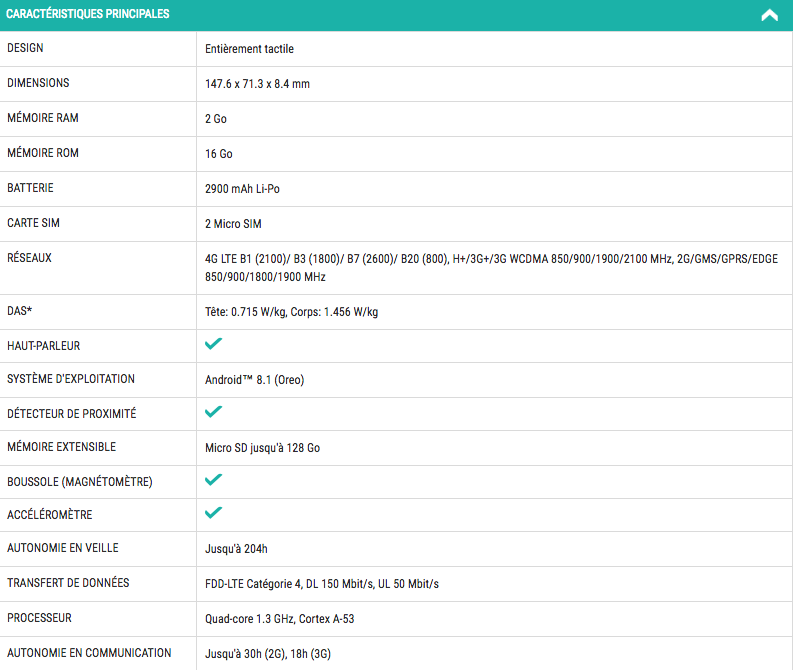Click the battery value 2900 mAh Li-Po
This screenshot has height=670, width=793.
point(242,189)
